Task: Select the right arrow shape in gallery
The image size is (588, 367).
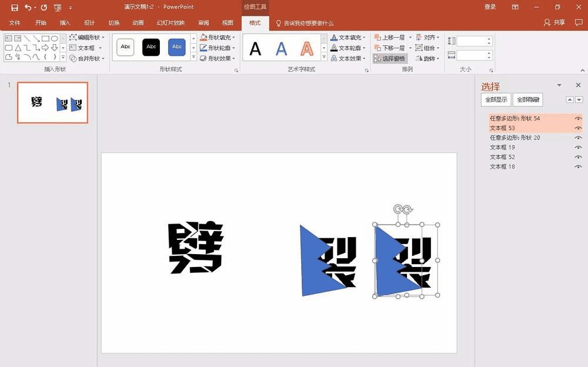Action: pyautogui.click(x=45, y=48)
